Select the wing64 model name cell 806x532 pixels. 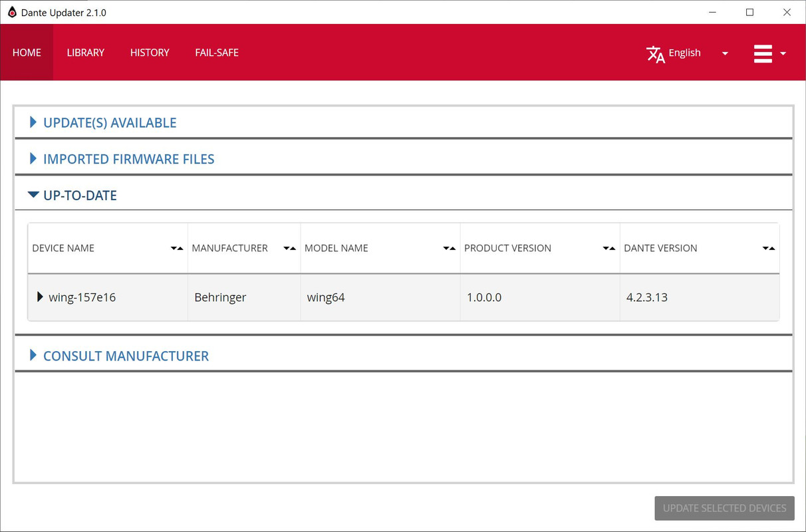tap(380, 297)
